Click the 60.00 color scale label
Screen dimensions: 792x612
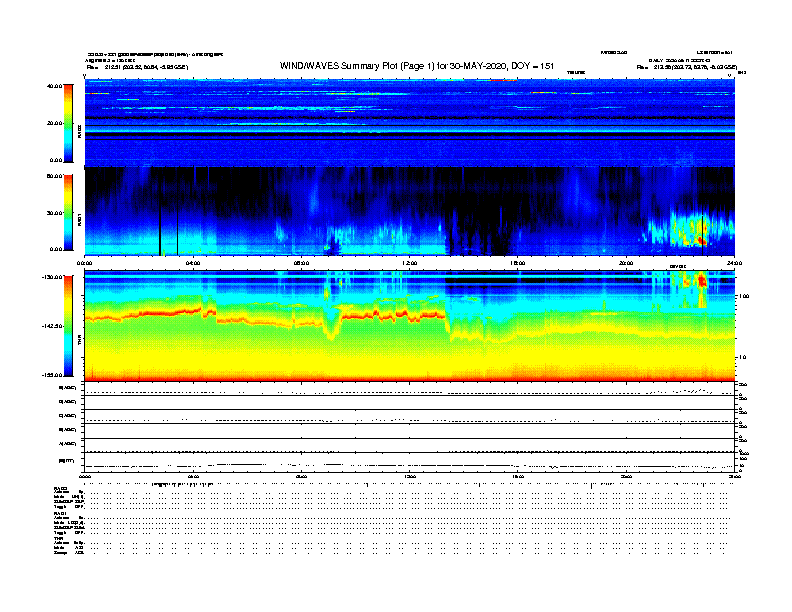tap(54, 176)
